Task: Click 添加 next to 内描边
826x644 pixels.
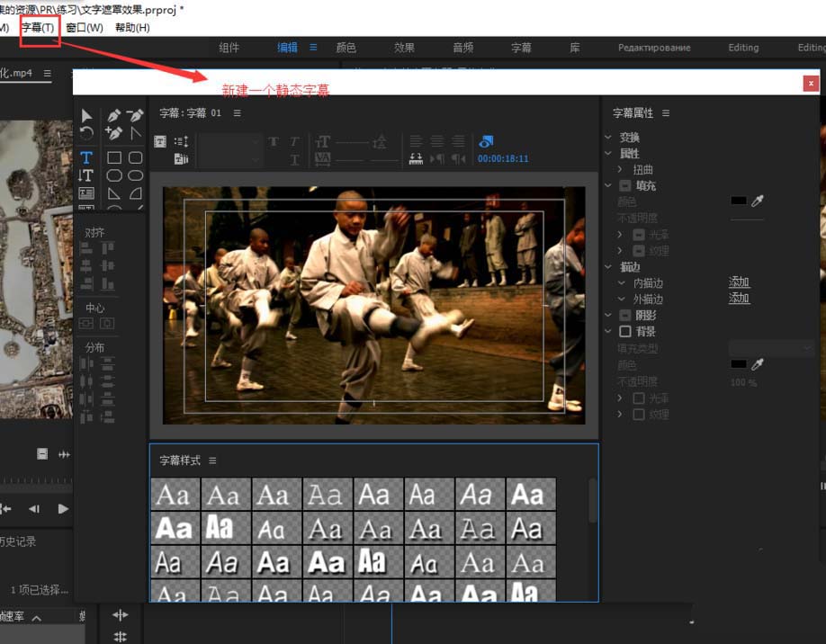Action: tap(739, 282)
